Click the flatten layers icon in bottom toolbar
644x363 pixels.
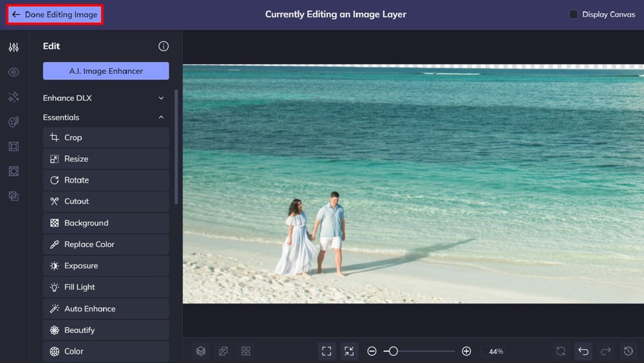pos(224,351)
